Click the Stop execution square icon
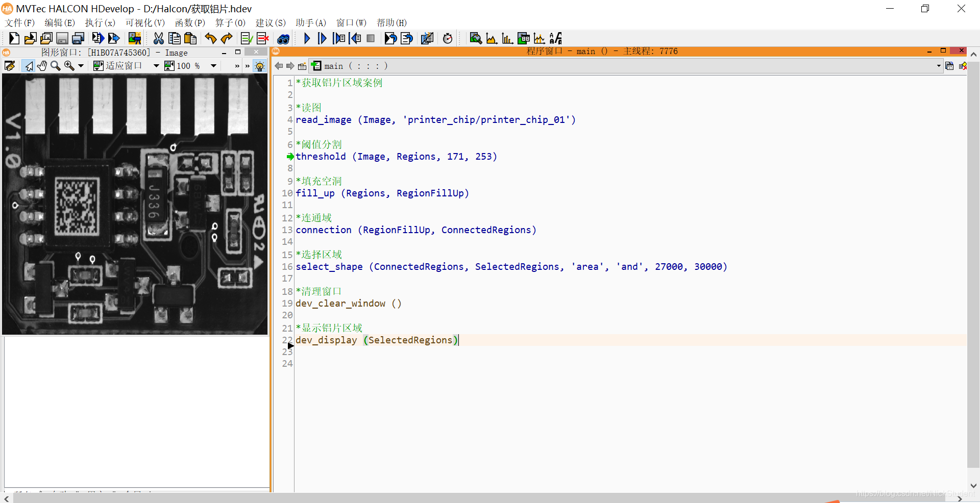This screenshot has width=980, height=503. 371,38
